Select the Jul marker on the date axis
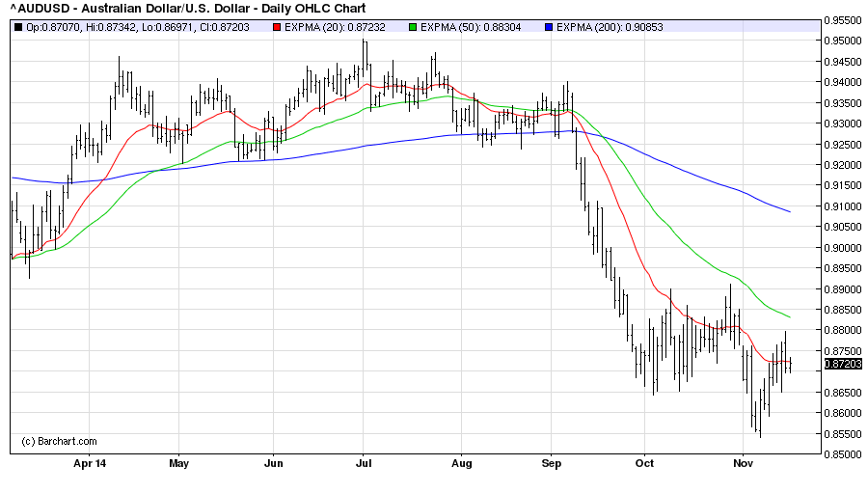 (x=364, y=463)
